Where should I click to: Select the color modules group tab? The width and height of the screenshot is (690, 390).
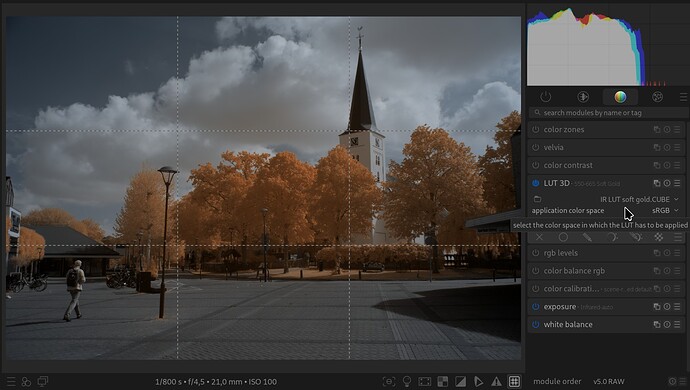[x=620, y=97]
